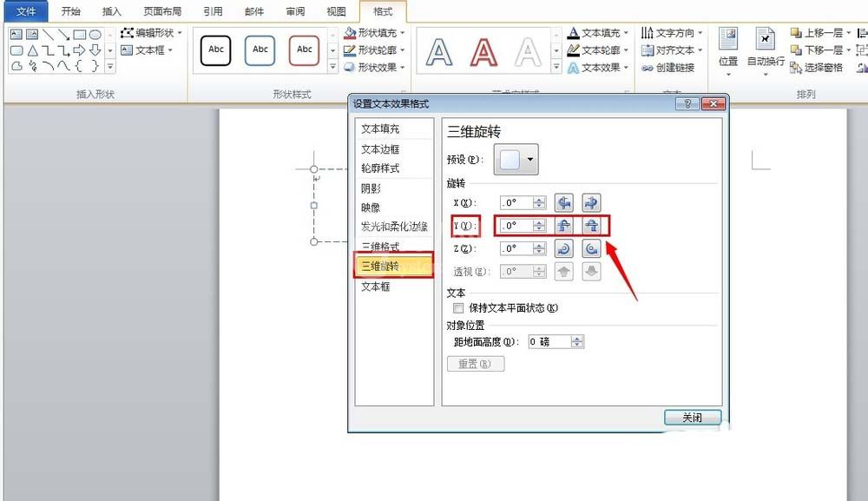Image resolution: width=868 pixels, height=501 pixels.
Task: Open dialog Help question mark button
Action: tap(687, 103)
